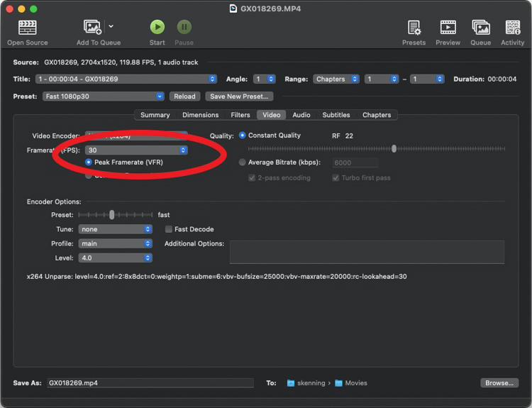Start the encode with the green play icon
Screen dimensions: 532x408
pyautogui.click(x=157, y=27)
